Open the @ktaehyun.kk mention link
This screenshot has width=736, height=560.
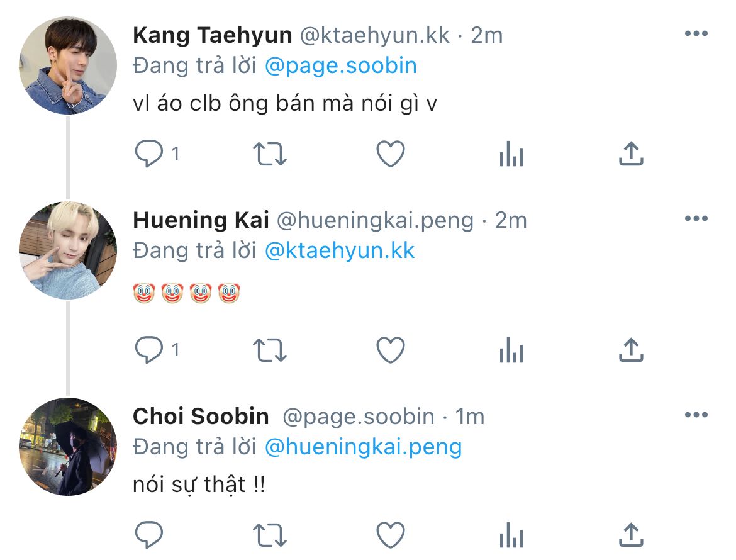click(x=340, y=250)
